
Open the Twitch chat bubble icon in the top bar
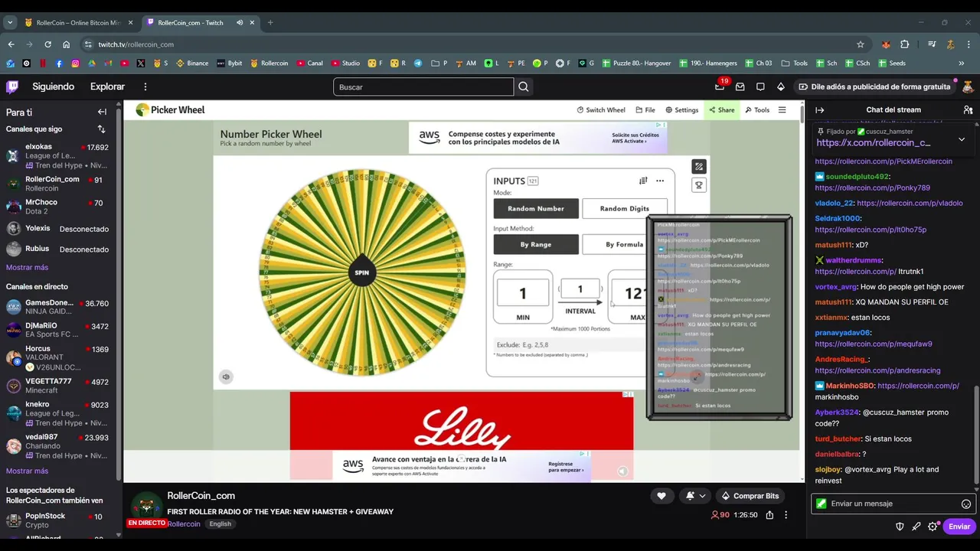click(760, 86)
